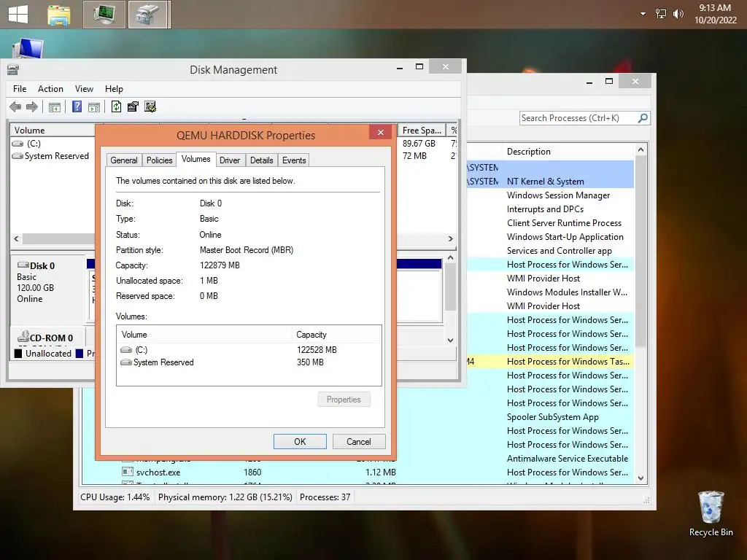This screenshot has width=747, height=560.
Task: Click the left scroll arrow of volume list scrollbar
Action: tap(16, 238)
